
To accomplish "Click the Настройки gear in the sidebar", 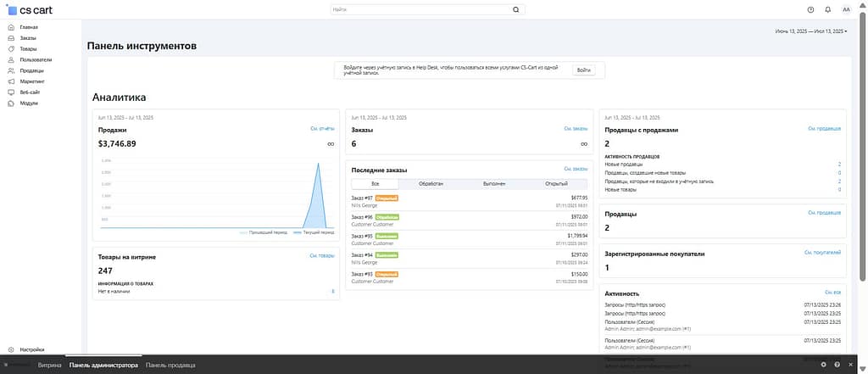I will point(11,349).
